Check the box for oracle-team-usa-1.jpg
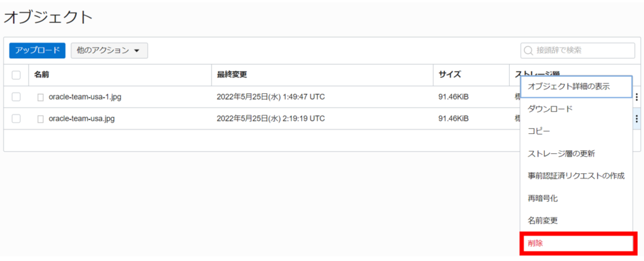644x261 pixels. 16,97
